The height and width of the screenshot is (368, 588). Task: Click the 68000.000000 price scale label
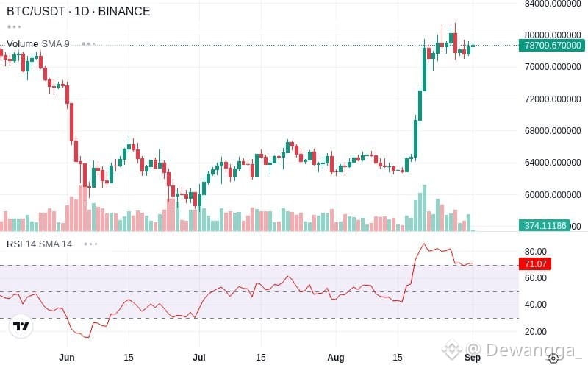(x=553, y=131)
